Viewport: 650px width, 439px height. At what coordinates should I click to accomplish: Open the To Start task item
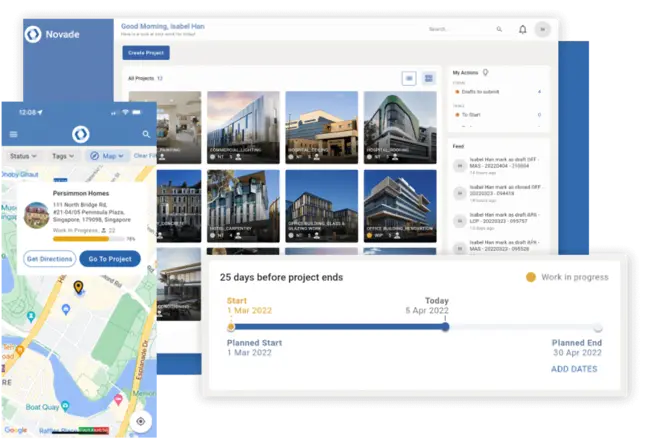click(471, 115)
